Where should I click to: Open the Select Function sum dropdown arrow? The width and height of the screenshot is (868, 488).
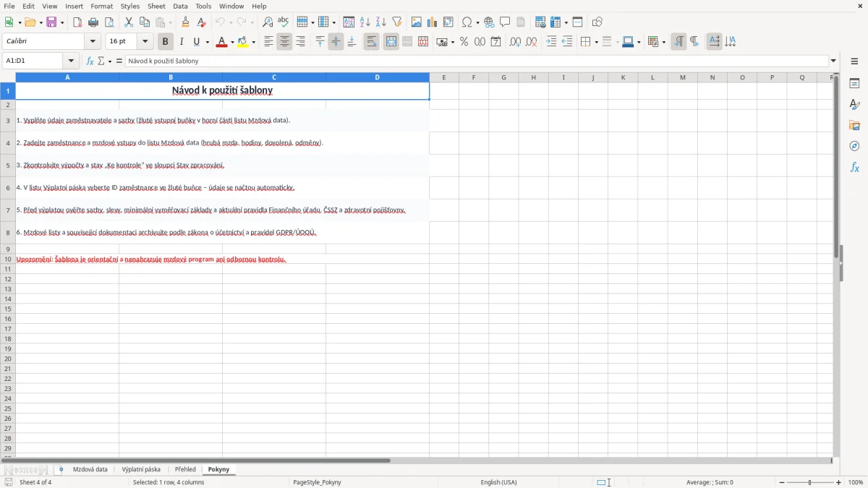click(x=110, y=61)
